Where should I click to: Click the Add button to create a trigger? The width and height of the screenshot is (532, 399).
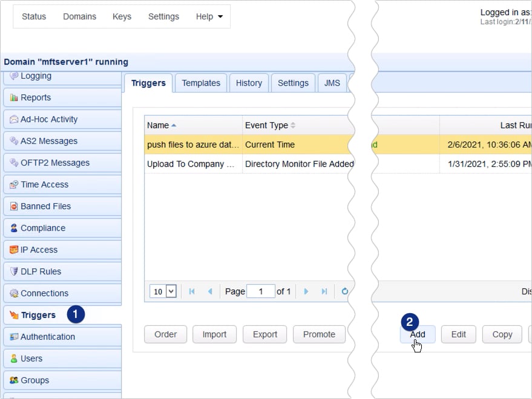click(x=417, y=334)
